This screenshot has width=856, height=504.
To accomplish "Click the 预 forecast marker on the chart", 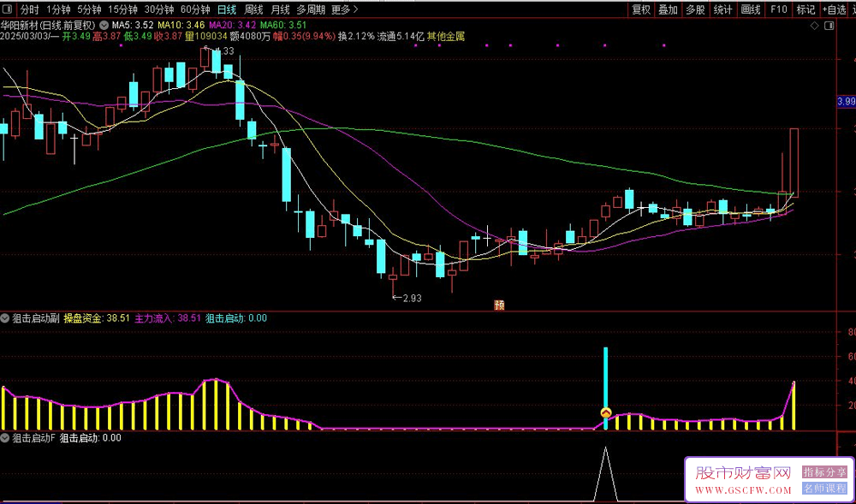I will (x=499, y=305).
